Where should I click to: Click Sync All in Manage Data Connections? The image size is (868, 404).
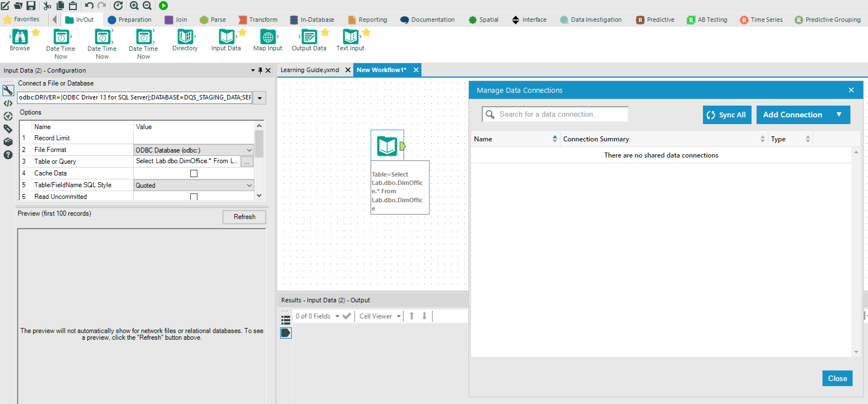[727, 115]
